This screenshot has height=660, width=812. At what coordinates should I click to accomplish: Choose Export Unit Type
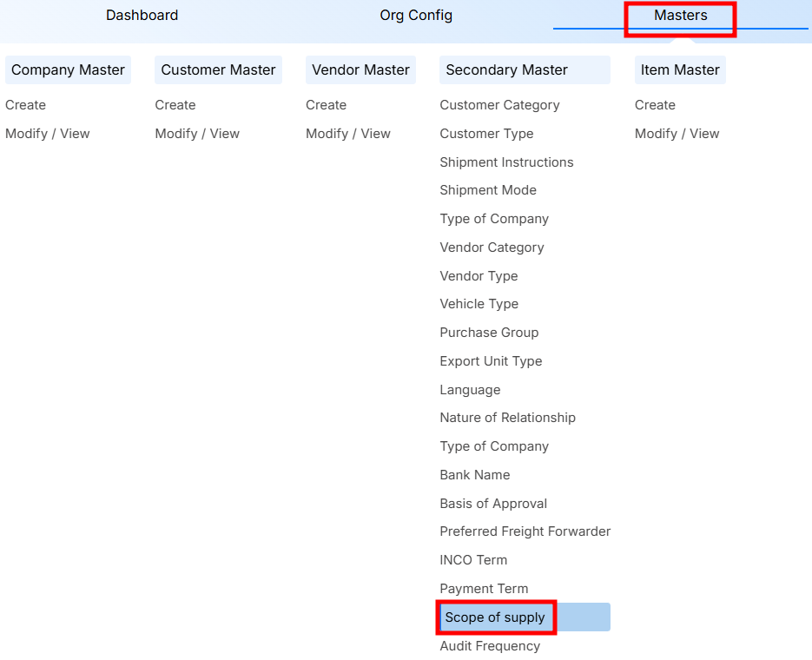tap(491, 361)
